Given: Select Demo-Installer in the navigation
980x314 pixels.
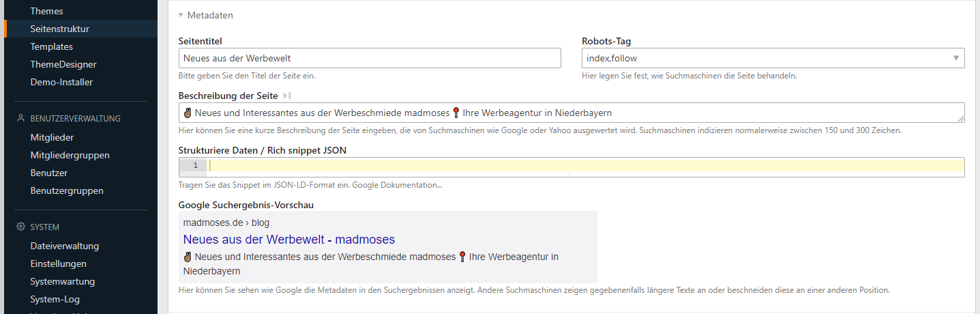Looking at the screenshot, I should pos(61,82).
